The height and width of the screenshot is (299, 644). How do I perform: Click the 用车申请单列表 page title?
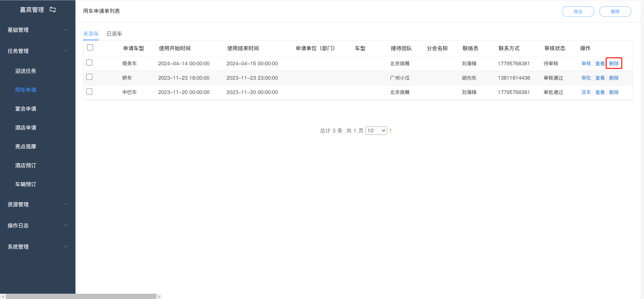[x=101, y=11]
